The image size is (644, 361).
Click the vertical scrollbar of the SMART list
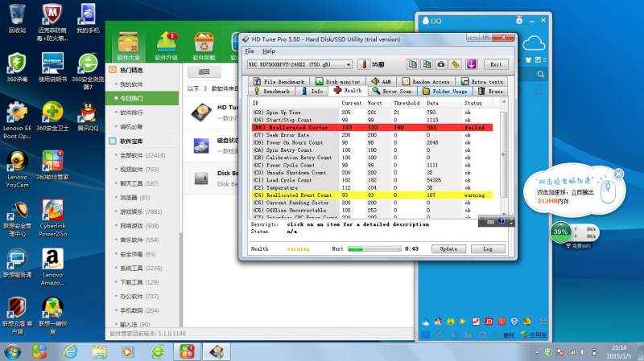504,156
